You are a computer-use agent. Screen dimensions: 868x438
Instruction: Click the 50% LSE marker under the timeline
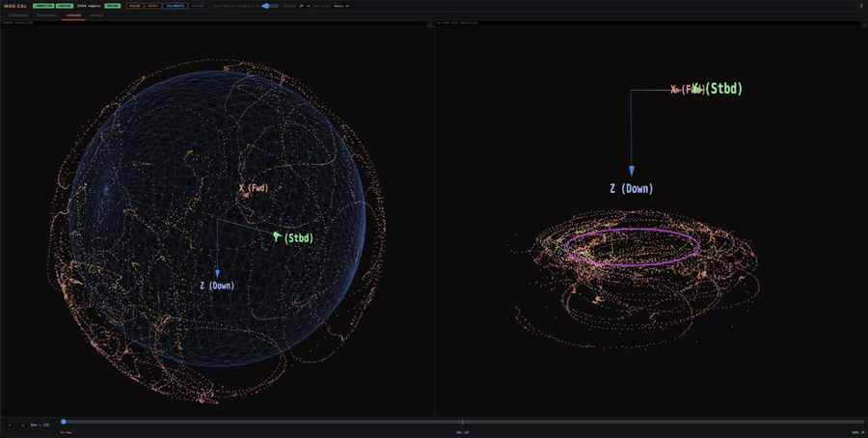coord(463,432)
